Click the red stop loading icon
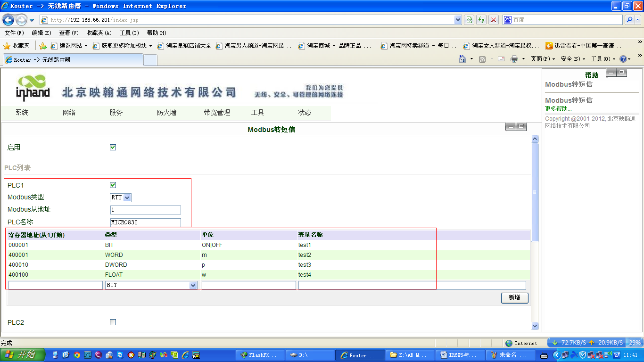 [494, 20]
